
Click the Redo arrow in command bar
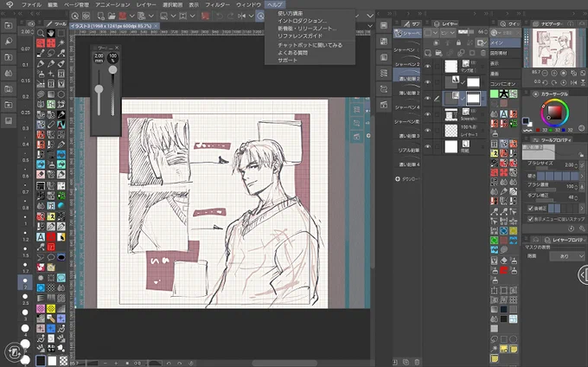[x=231, y=16]
